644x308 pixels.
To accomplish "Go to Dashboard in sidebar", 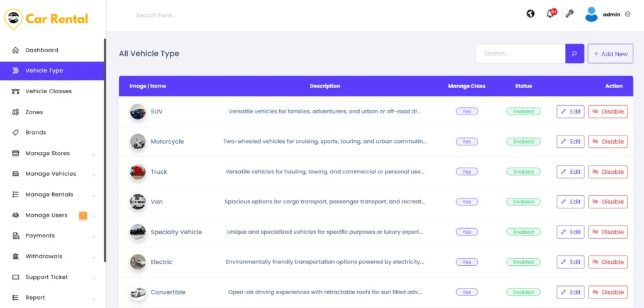I will [42, 50].
